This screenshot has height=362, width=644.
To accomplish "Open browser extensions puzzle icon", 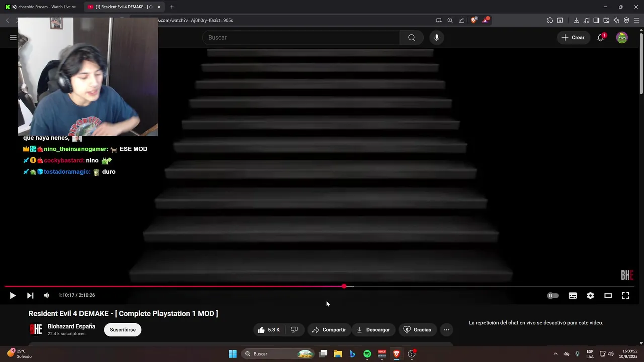I will [x=550, y=20].
